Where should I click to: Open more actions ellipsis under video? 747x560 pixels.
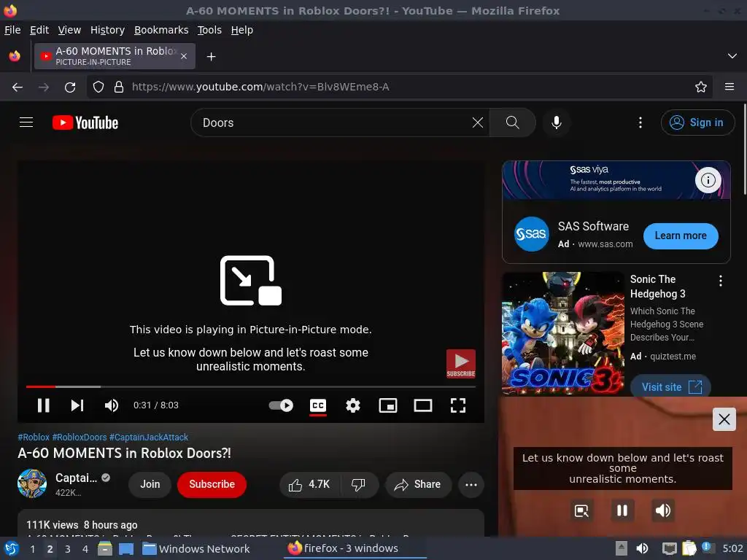pyautogui.click(x=471, y=484)
